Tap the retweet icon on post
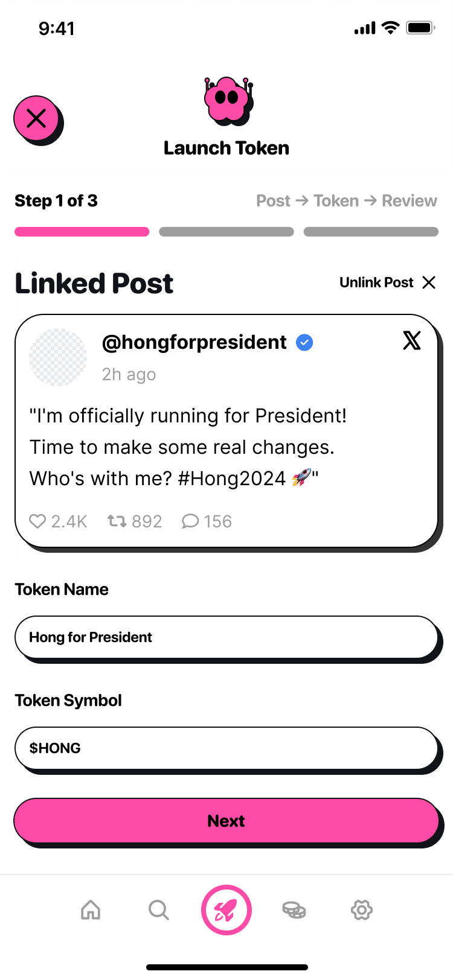Image resolution: width=453 pixels, height=980 pixels. [x=117, y=521]
